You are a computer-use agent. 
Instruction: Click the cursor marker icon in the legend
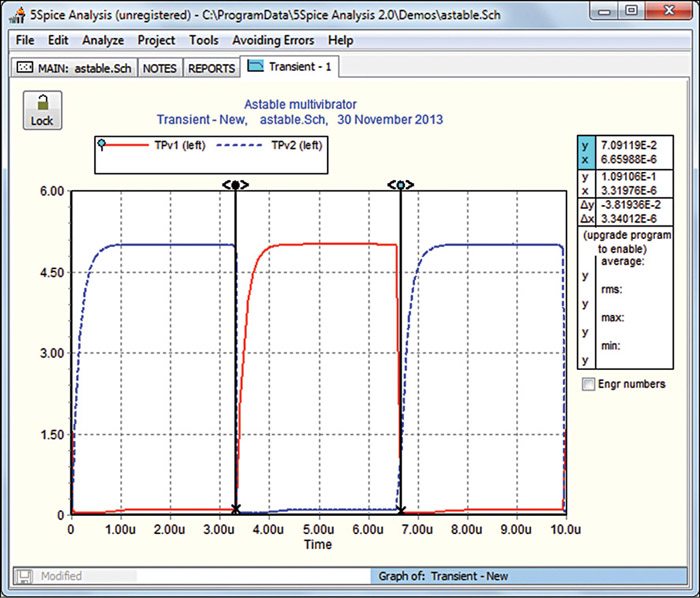pos(102,145)
